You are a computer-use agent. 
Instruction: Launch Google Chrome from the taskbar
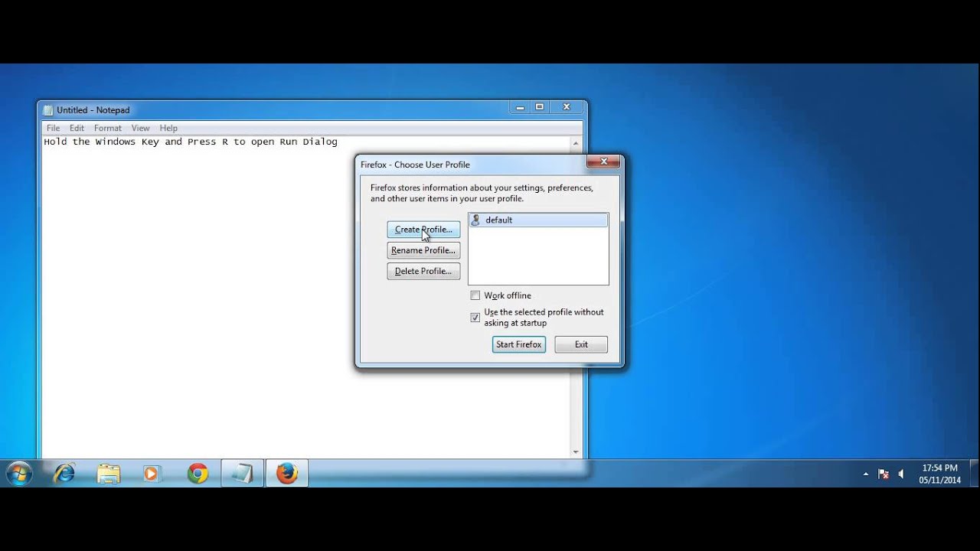tap(198, 474)
